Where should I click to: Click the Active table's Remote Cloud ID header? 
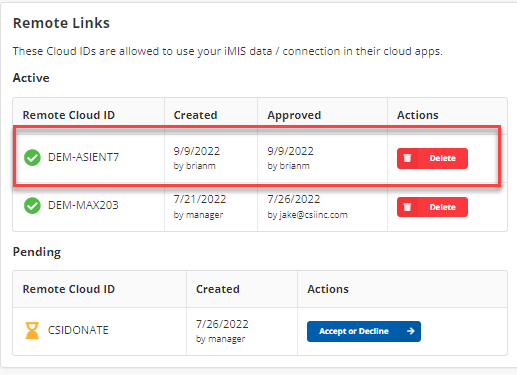tap(69, 115)
